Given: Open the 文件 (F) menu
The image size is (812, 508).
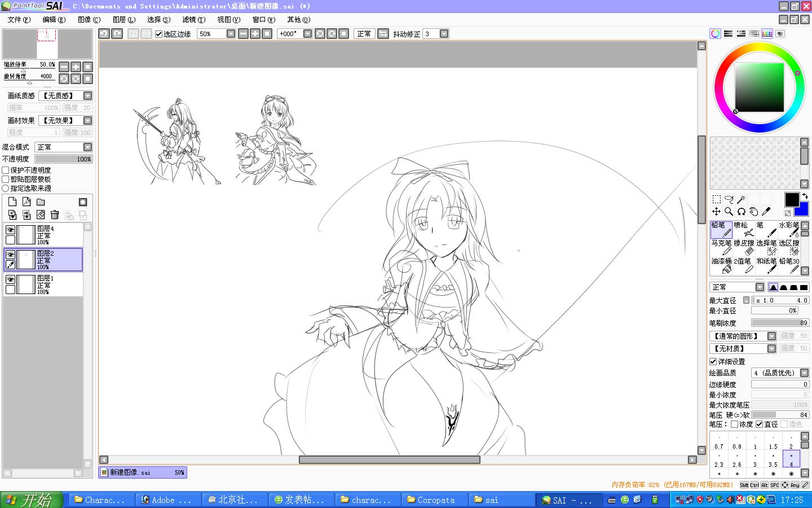Looking at the screenshot, I should tap(19, 20).
